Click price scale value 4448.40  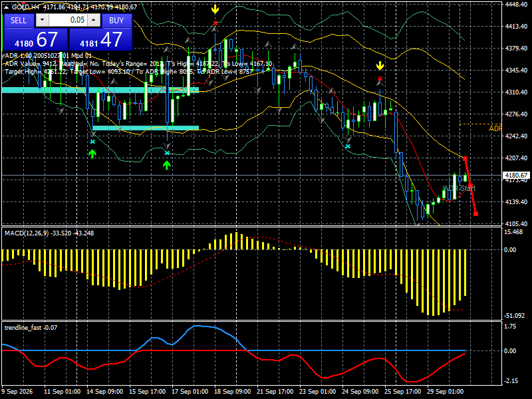click(516, 5)
